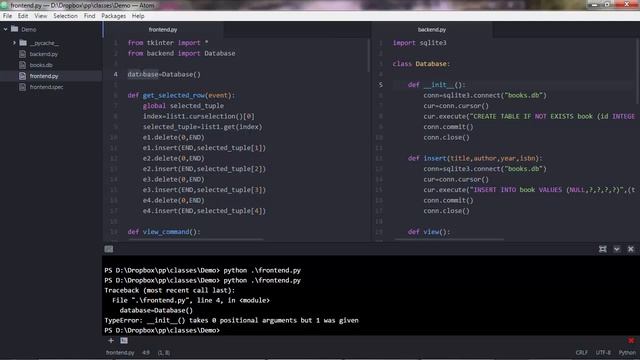Screen dimensions: 640x360
Task: Open the Selection menu
Action: pyautogui.click(x=65, y=16)
